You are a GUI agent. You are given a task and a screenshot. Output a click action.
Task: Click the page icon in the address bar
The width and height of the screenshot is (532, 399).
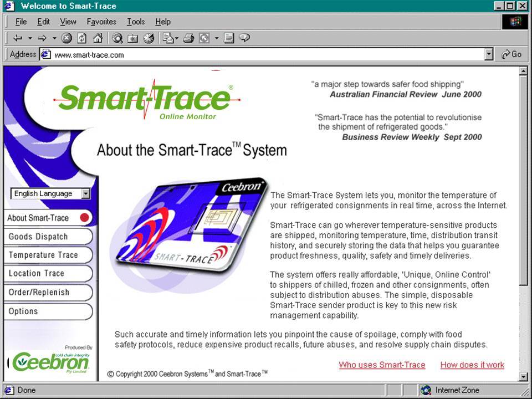click(46, 54)
